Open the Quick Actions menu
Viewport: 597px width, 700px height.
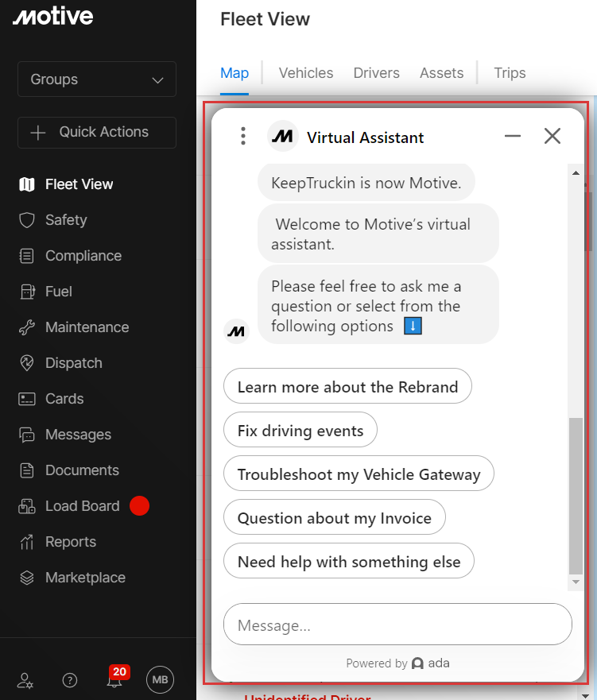(97, 133)
